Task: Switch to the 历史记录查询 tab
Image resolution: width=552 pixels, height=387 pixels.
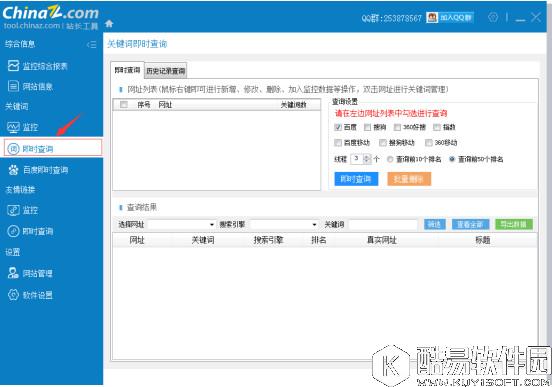Action: pyautogui.click(x=165, y=71)
